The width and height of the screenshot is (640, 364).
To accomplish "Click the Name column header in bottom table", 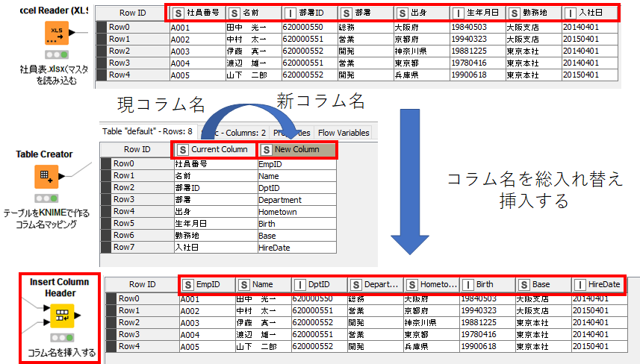I will click(264, 284).
